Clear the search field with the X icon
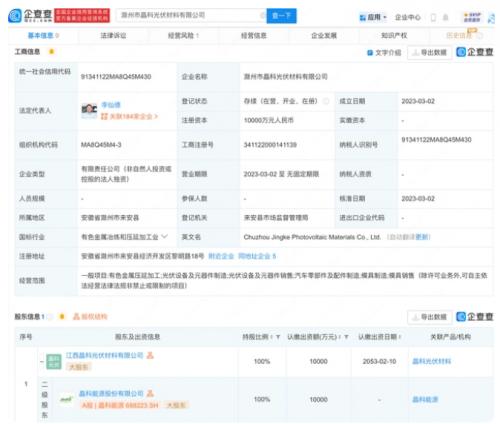 coord(262,15)
